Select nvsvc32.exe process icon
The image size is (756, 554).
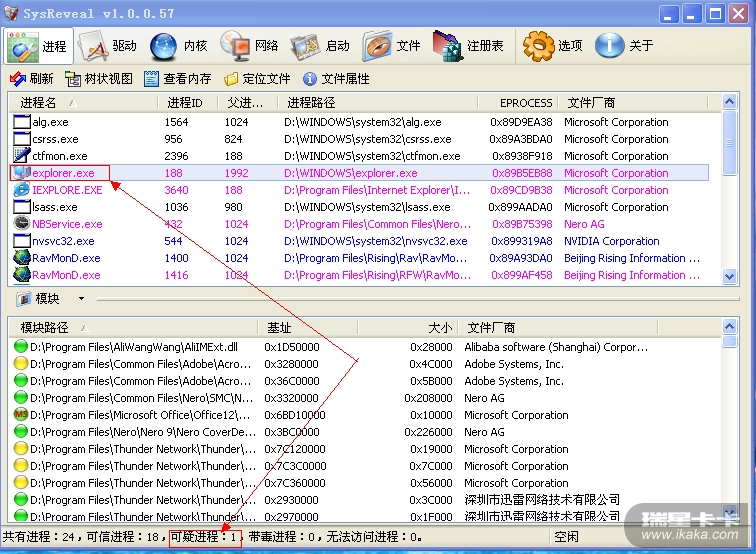coord(22,241)
